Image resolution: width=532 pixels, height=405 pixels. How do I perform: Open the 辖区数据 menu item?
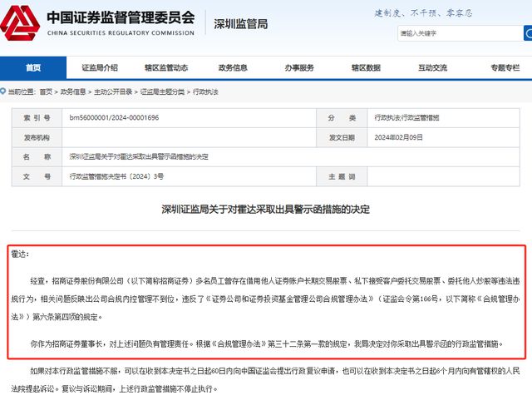[366, 67]
